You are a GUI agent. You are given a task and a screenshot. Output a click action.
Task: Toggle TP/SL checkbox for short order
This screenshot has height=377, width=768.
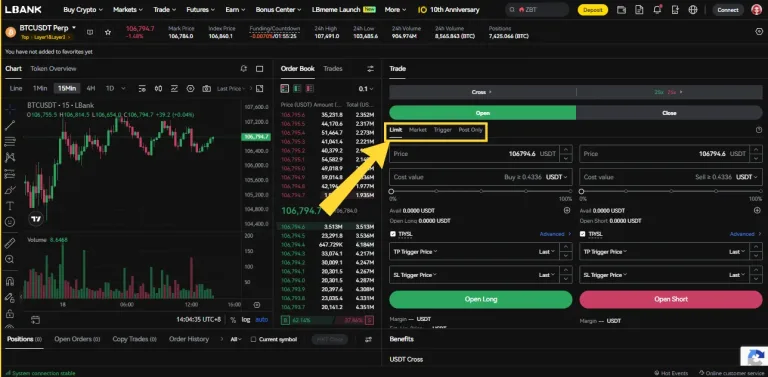point(582,234)
